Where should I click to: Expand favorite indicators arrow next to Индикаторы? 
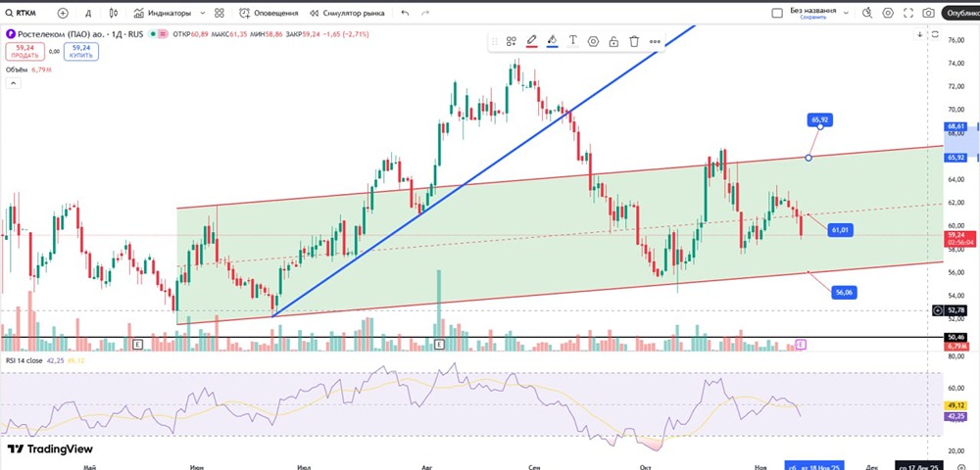click(202, 13)
